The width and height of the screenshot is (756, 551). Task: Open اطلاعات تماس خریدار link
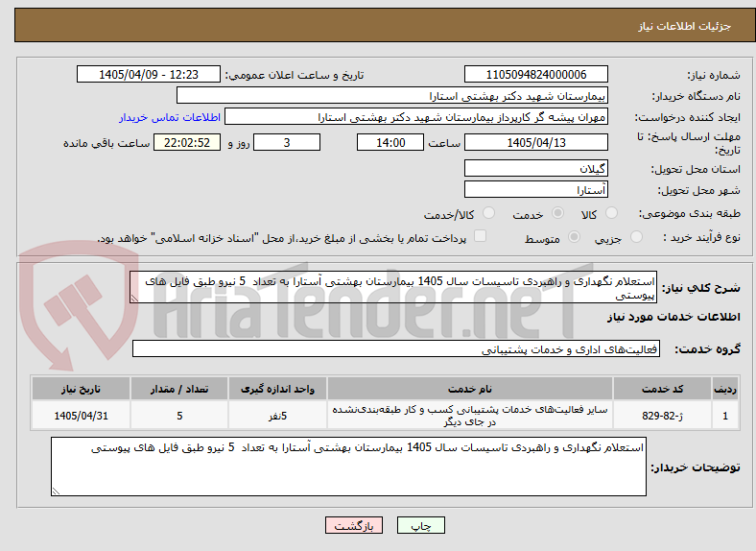tap(170, 117)
